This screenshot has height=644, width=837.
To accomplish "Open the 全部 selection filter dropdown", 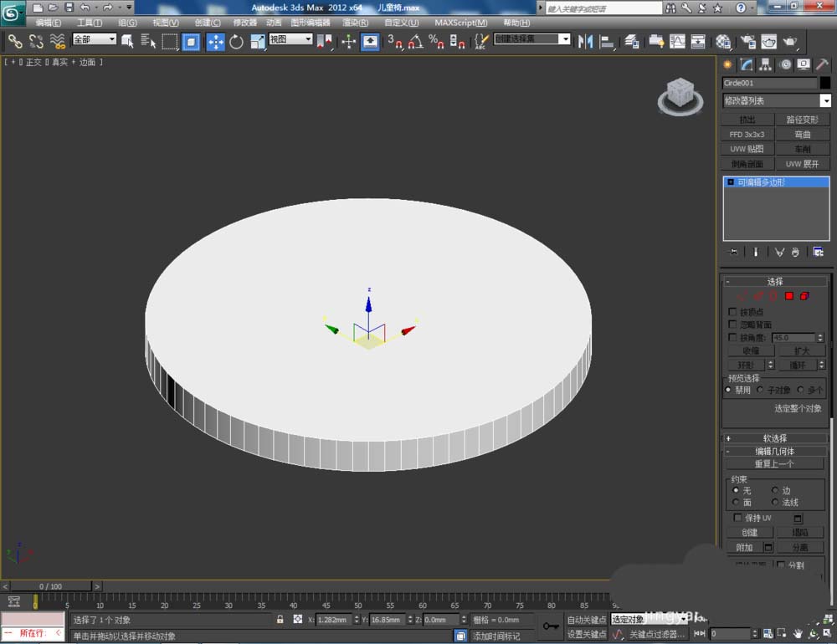I will [94, 39].
